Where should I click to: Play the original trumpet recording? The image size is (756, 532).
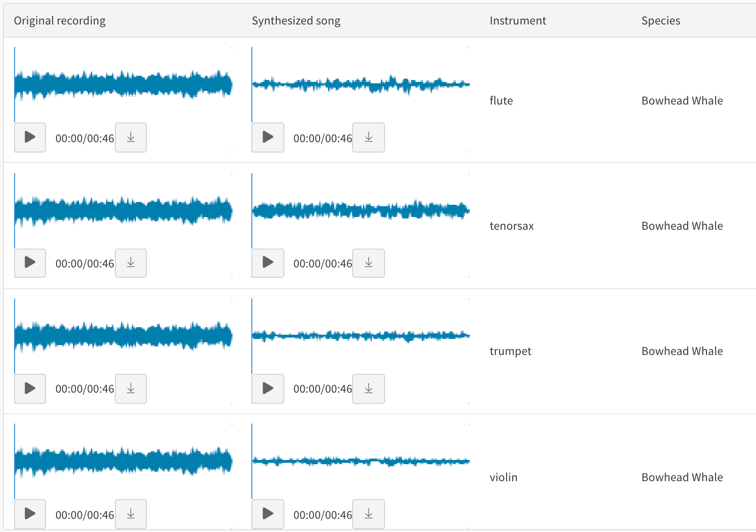coord(30,388)
